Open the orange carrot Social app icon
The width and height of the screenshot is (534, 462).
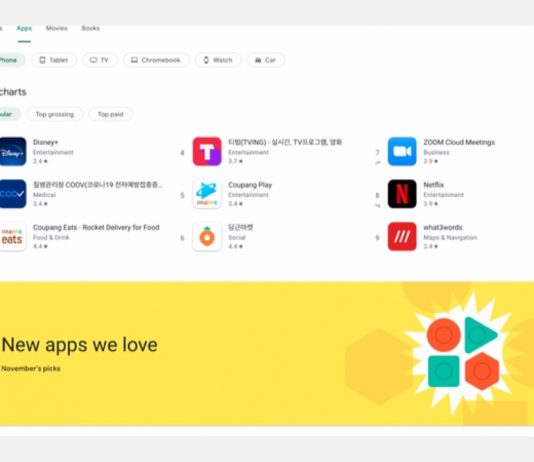coord(207,237)
